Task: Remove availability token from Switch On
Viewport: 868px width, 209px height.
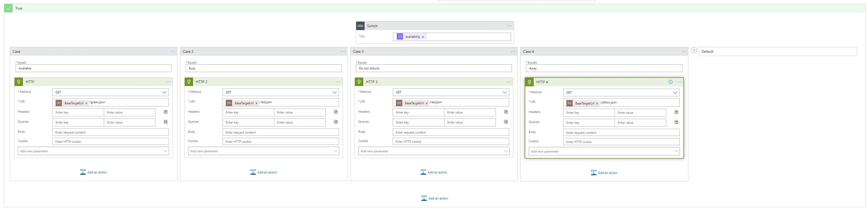Action: (423, 37)
